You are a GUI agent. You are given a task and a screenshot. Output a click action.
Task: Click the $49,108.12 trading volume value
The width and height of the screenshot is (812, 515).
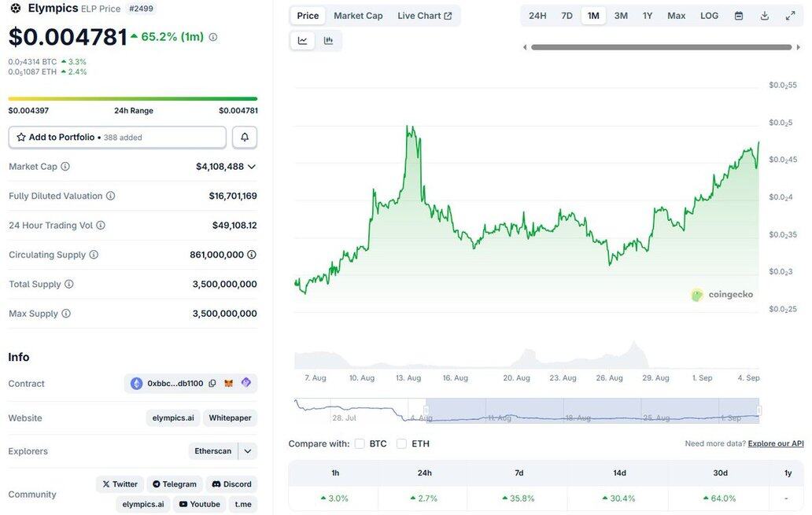(234, 226)
